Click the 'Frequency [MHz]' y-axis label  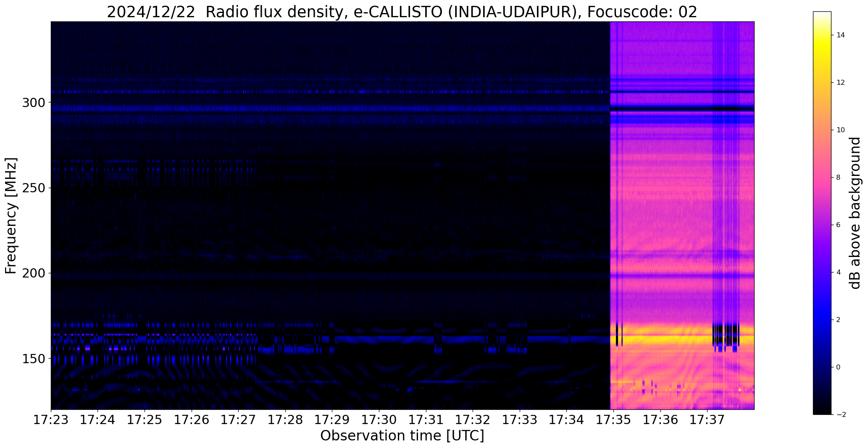click(x=11, y=215)
